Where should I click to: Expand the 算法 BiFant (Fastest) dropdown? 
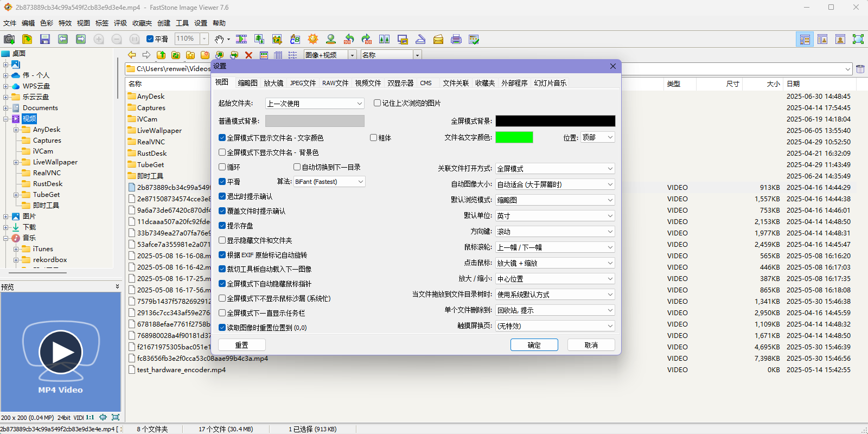click(329, 182)
